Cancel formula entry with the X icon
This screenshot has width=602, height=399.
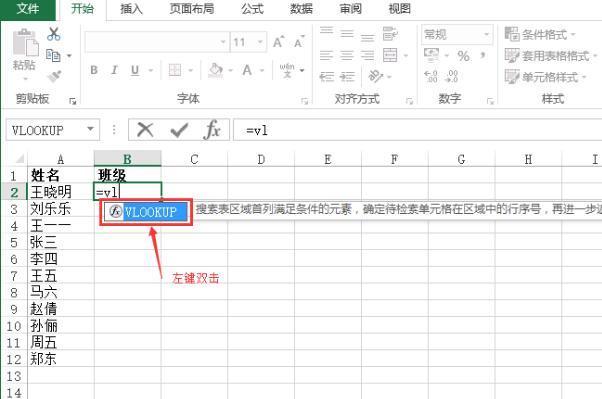click(145, 130)
